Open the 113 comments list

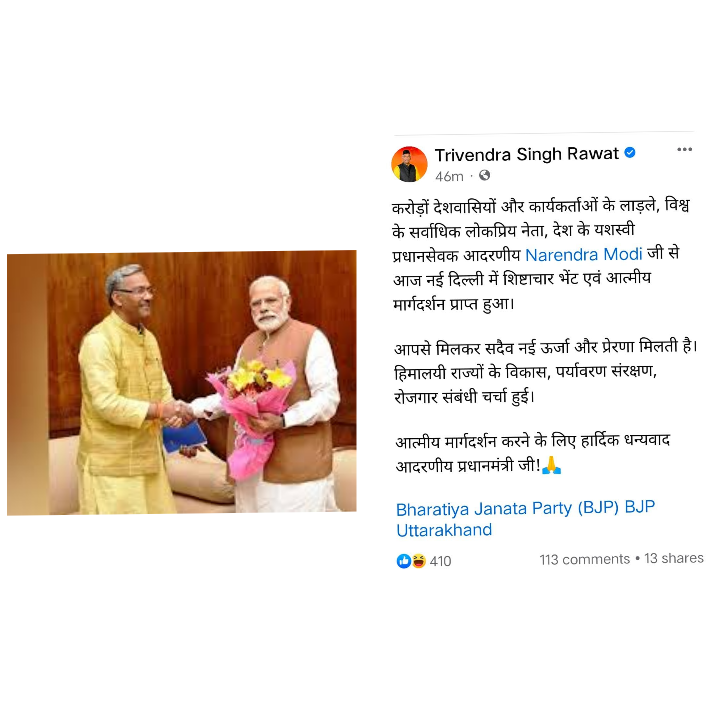point(584,559)
